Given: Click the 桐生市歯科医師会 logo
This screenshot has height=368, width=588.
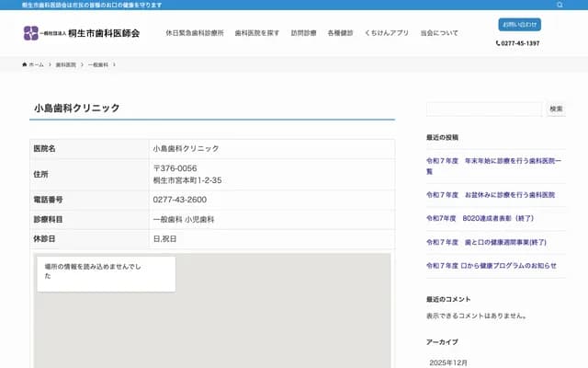Looking at the screenshot, I should (82, 33).
